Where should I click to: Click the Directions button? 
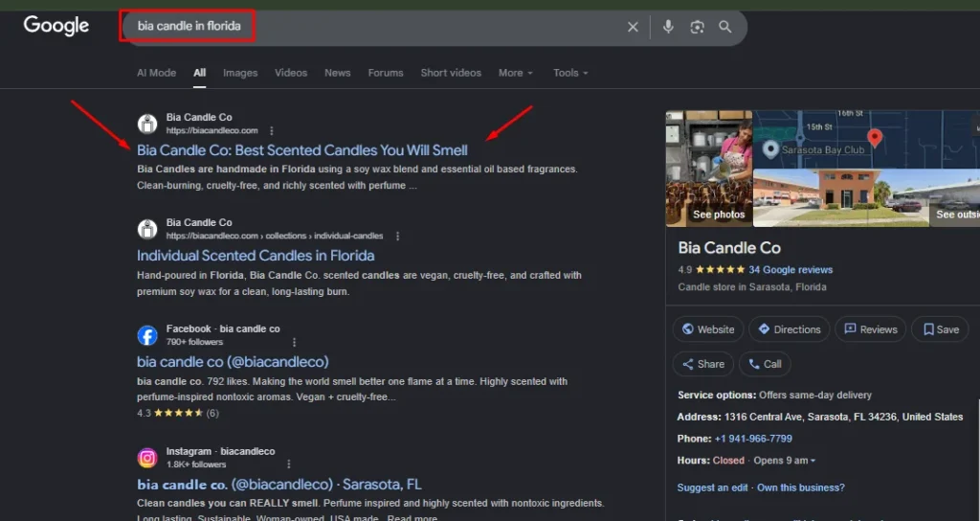790,329
